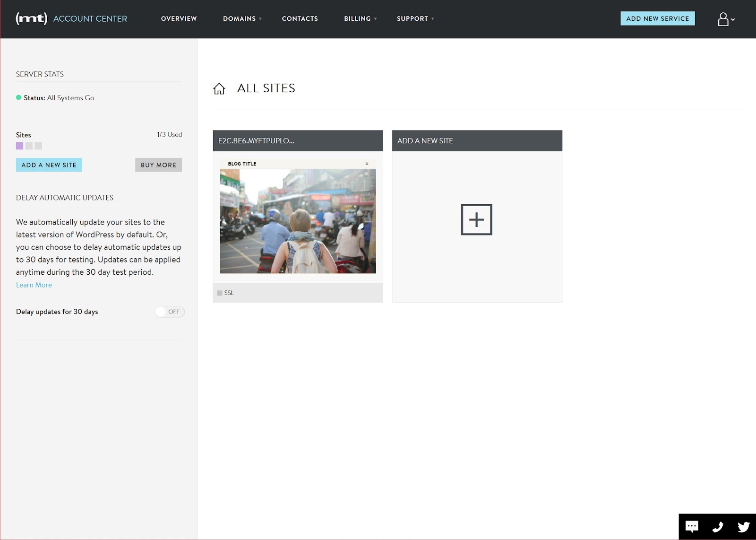Click the Status: All Systems Go text
Viewport: 756px width, 540px height.
59,98
